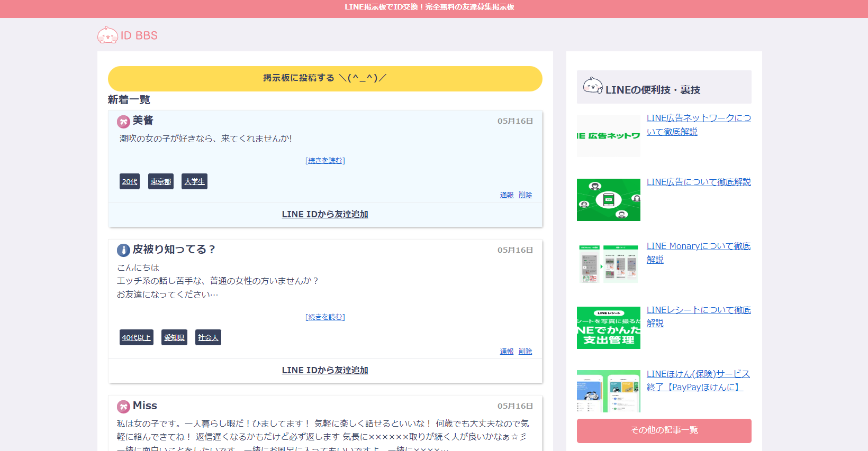Select the 20代 tag
868x451 pixels.
130,182
